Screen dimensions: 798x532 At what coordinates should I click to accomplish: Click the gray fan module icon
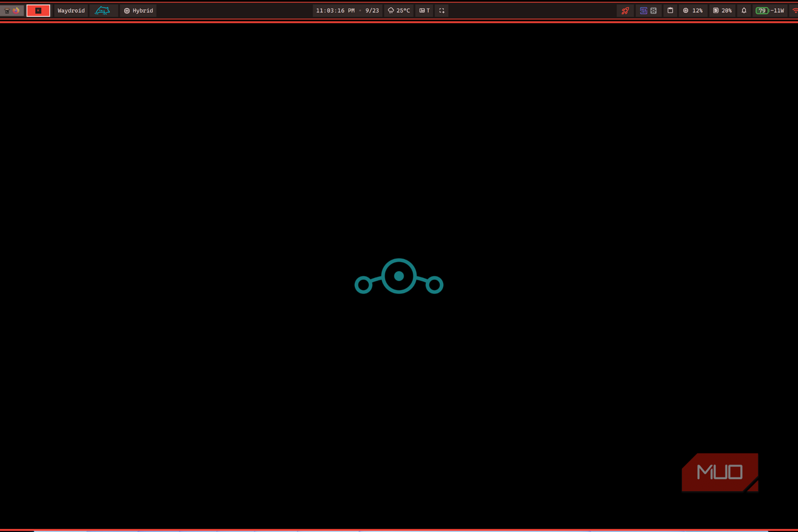(654, 11)
